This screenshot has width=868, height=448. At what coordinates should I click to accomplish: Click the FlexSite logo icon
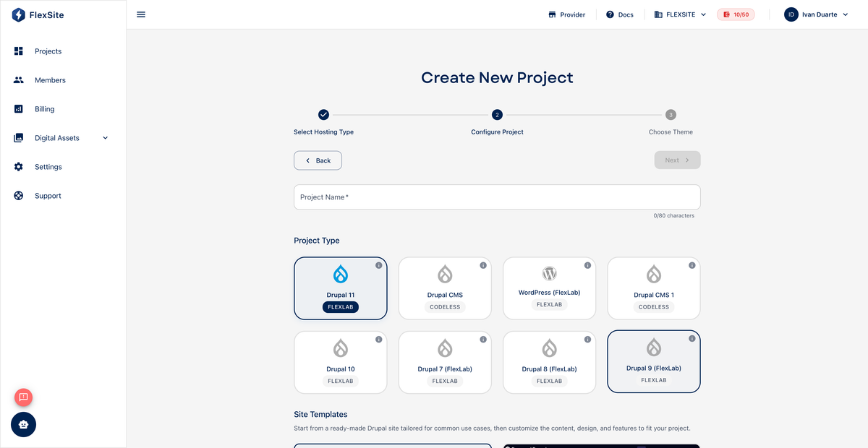18,14
